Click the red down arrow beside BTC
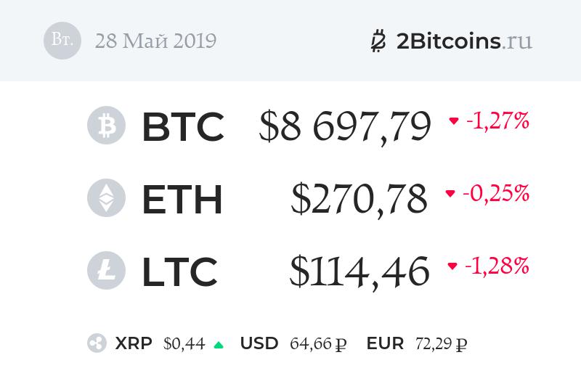The height and width of the screenshot is (392, 581). coord(454,121)
